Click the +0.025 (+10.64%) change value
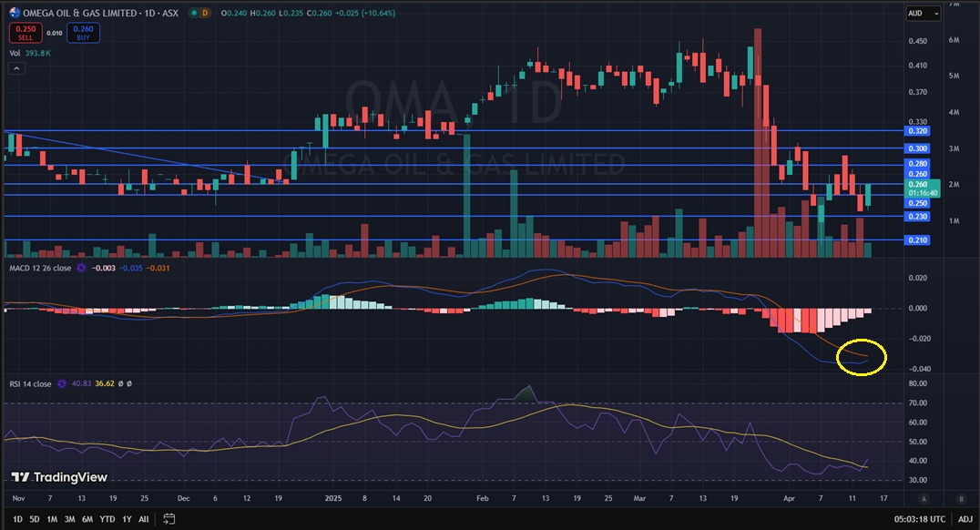Image resolution: width=980 pixels, height=530 pixels. pyautogui.click(x=364, y=13)
